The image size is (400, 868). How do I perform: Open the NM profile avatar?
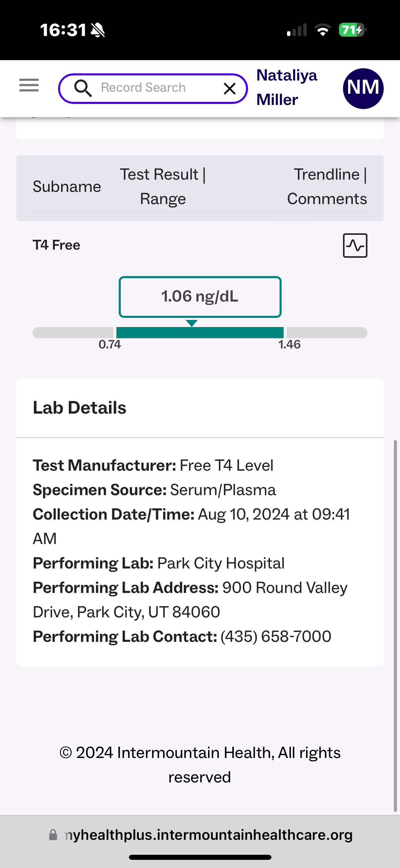tap(363, 88)
